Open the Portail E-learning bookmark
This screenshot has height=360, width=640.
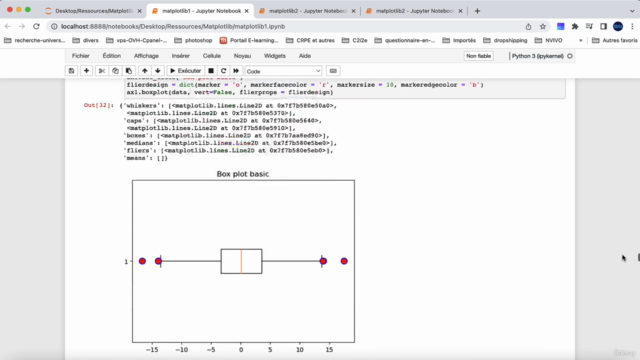(249, 40)
